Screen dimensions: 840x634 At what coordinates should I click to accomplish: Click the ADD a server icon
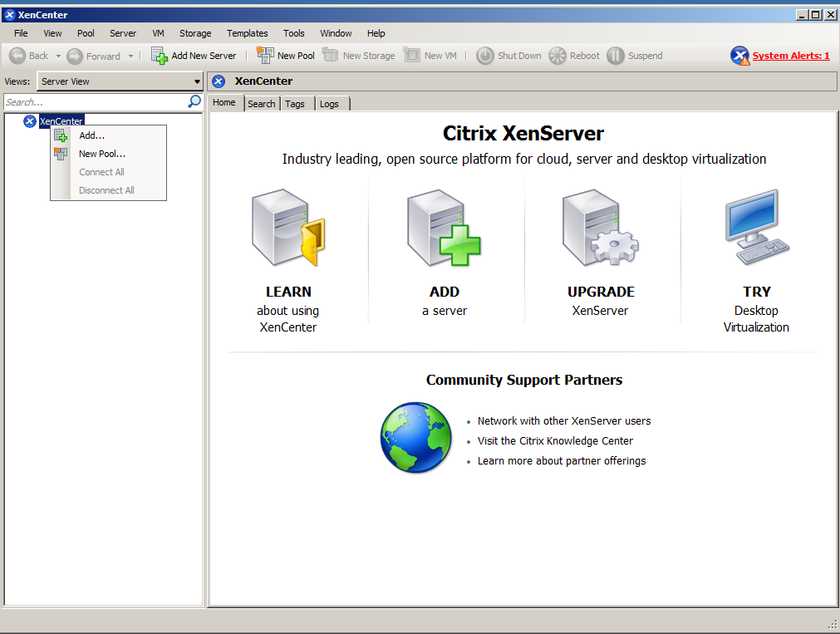(x=444, y=228)
